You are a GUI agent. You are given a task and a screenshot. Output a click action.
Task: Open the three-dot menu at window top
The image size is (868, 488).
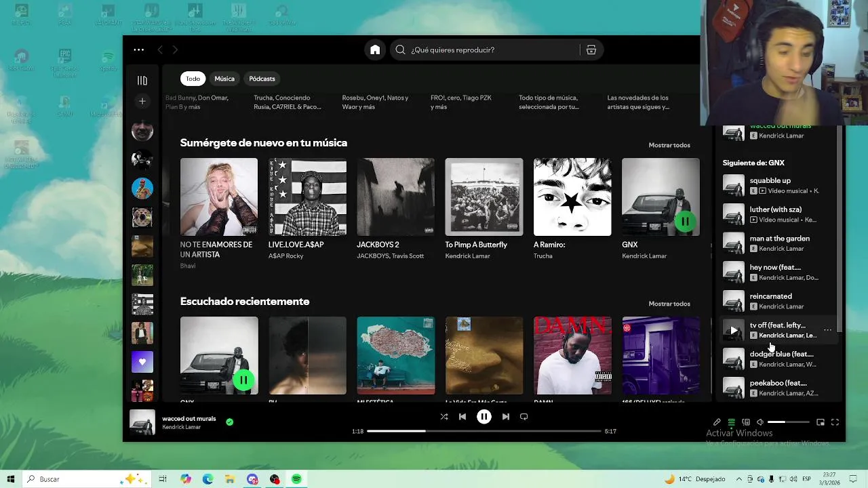click(139, 49)
